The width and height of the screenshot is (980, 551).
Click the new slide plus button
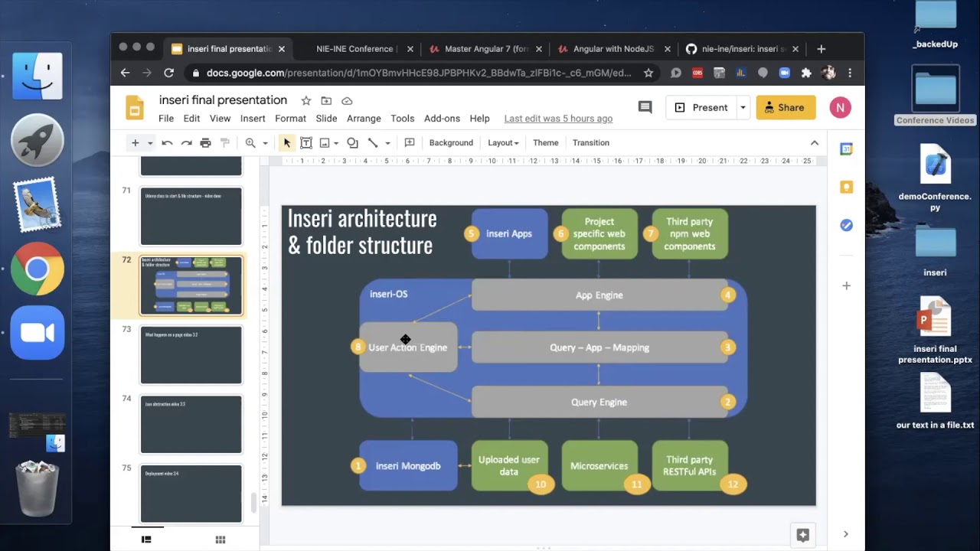[x=135, y=143]
